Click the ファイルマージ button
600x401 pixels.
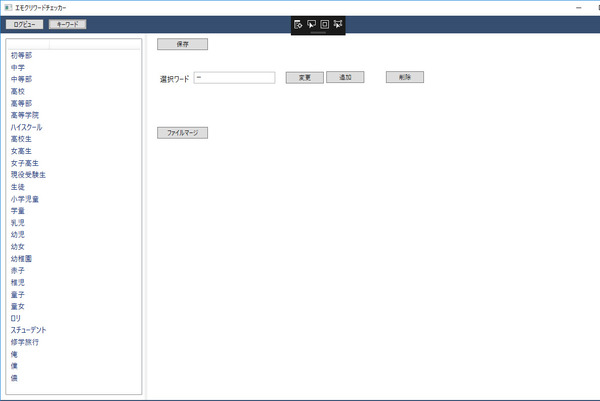pyautogui.click(x=183, y=133)
